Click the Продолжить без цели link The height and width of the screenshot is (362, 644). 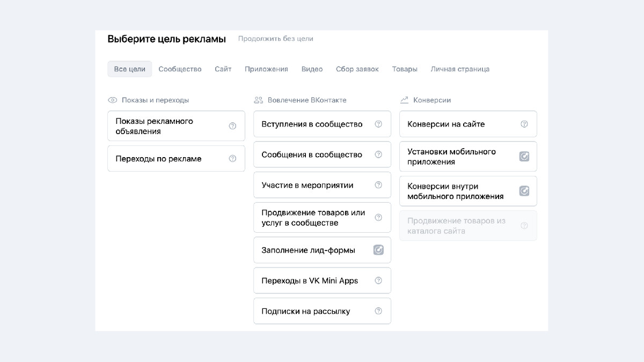pyautogui.click(x=275, y=39)
